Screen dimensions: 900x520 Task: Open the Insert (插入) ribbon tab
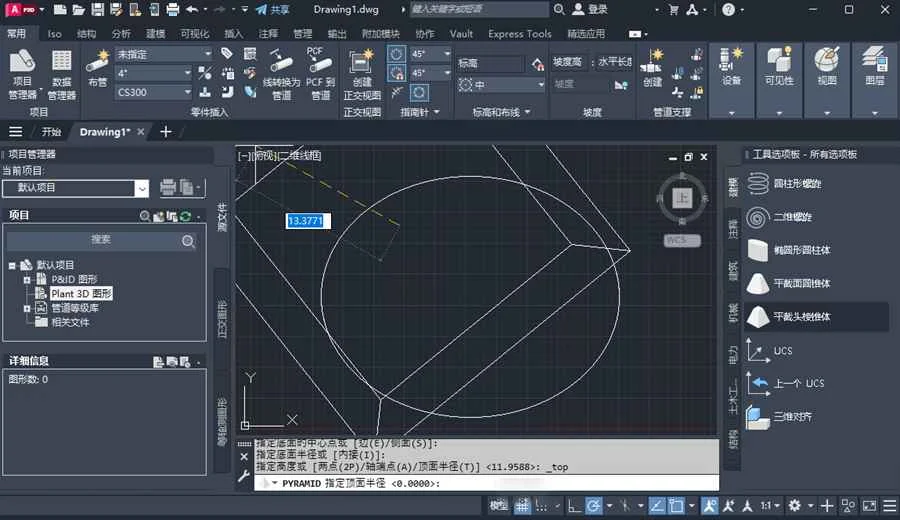pyautogui.click(x=233, y=34)
